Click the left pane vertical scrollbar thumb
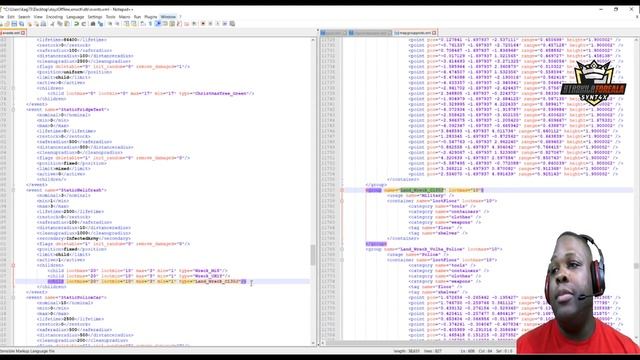Screen dimensions: 640x360 click(x=313, y=255)
